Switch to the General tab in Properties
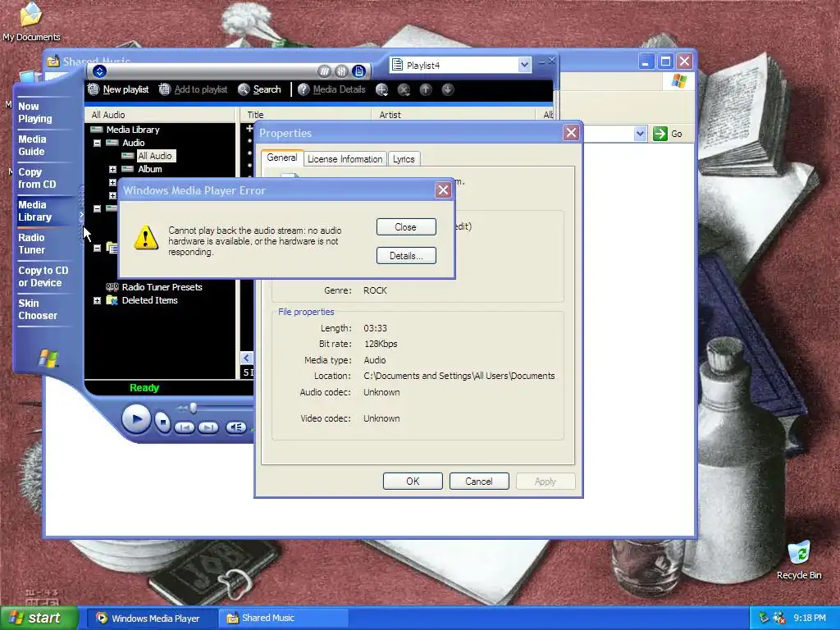This screenshot has height=630, width=840. pos(282,157)
